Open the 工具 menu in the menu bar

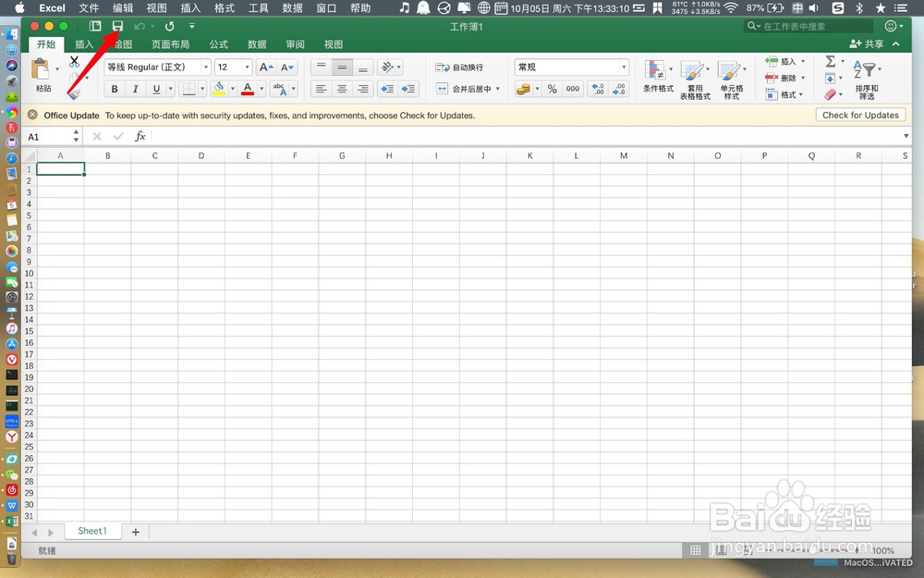[258, 7]
